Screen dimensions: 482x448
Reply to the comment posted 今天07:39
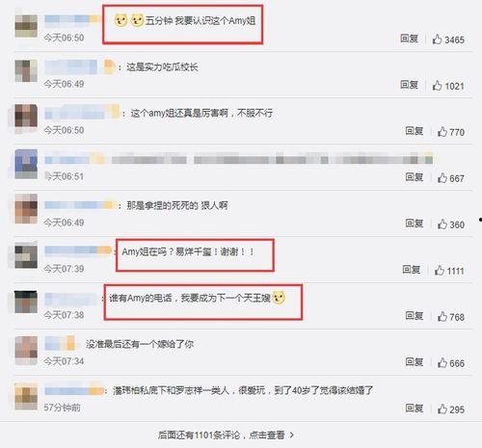(x=412, y=270)
